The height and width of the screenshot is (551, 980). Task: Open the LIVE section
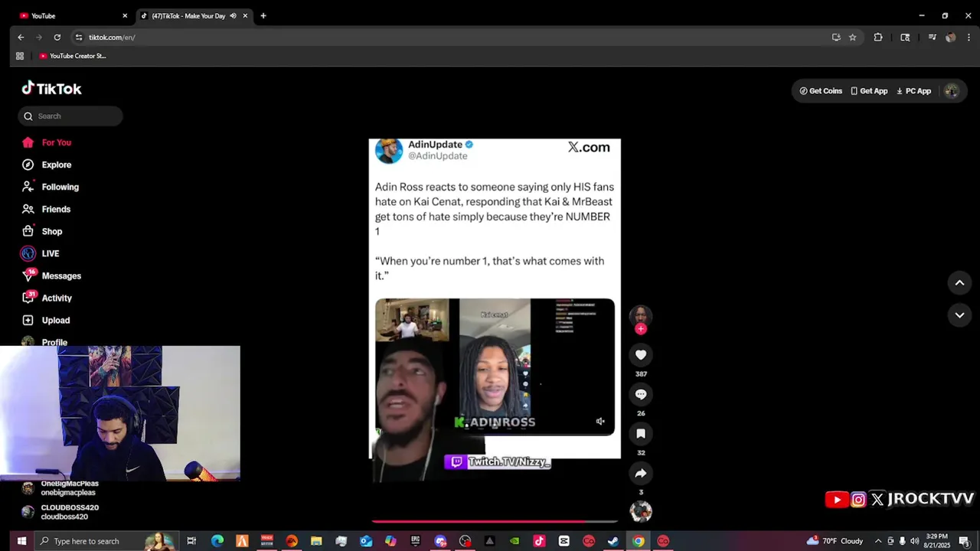(x=51, y=253)
